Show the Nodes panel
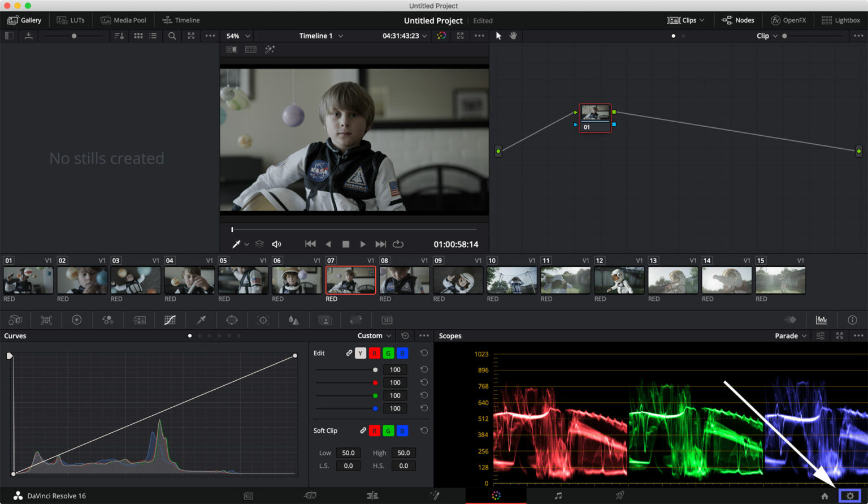 coord(738,20)
